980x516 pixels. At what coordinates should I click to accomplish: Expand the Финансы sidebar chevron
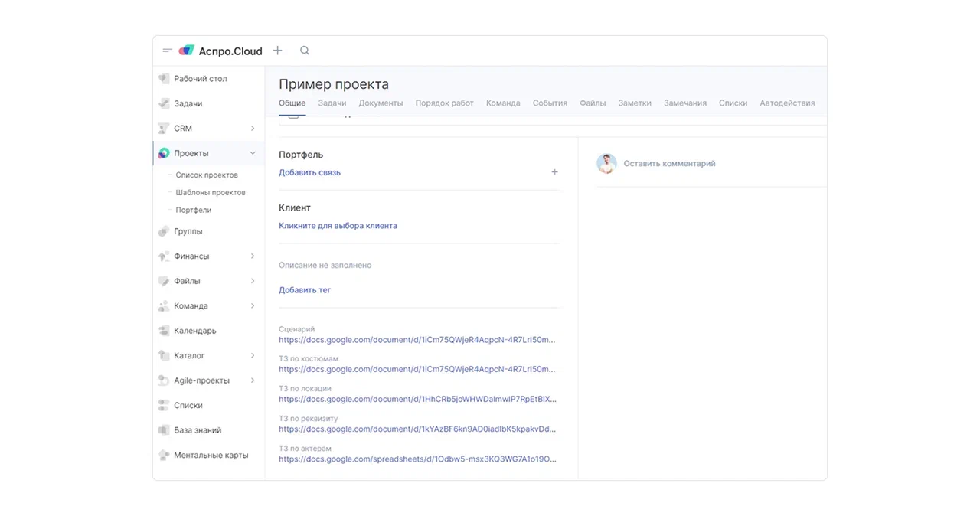(x=253, y=256)
